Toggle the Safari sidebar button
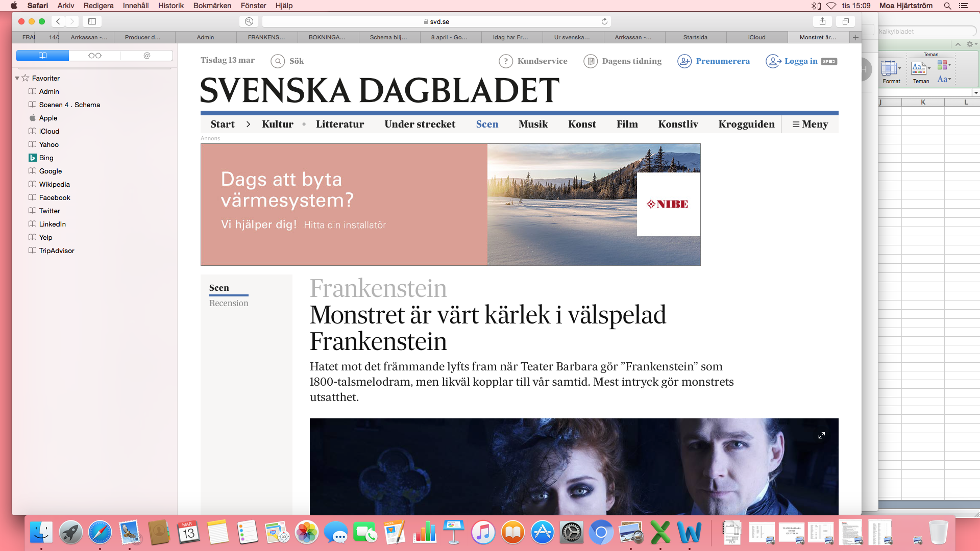 (92, 21)
